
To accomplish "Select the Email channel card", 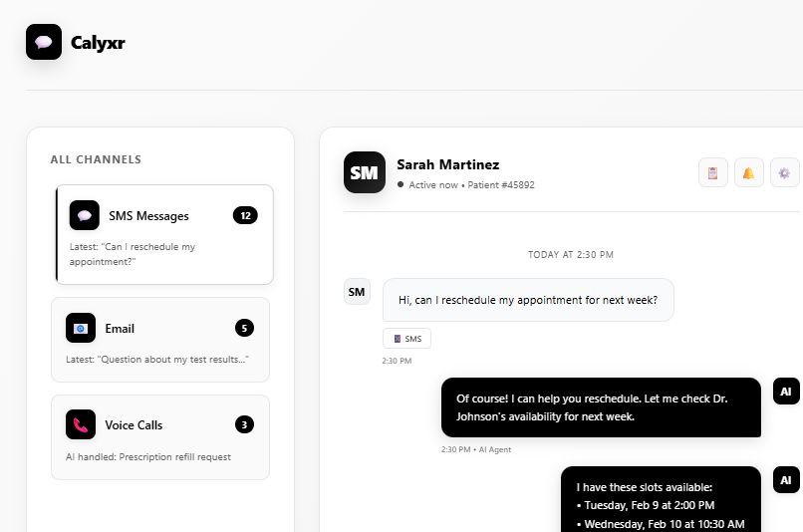I will point(160,340).
